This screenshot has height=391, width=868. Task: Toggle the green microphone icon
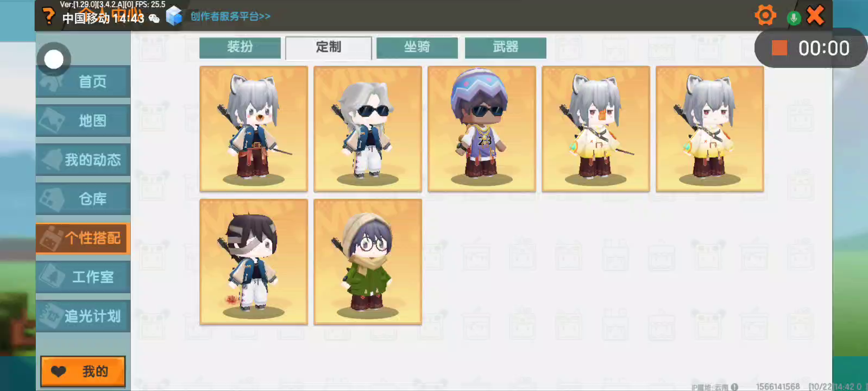pos(794,18)
